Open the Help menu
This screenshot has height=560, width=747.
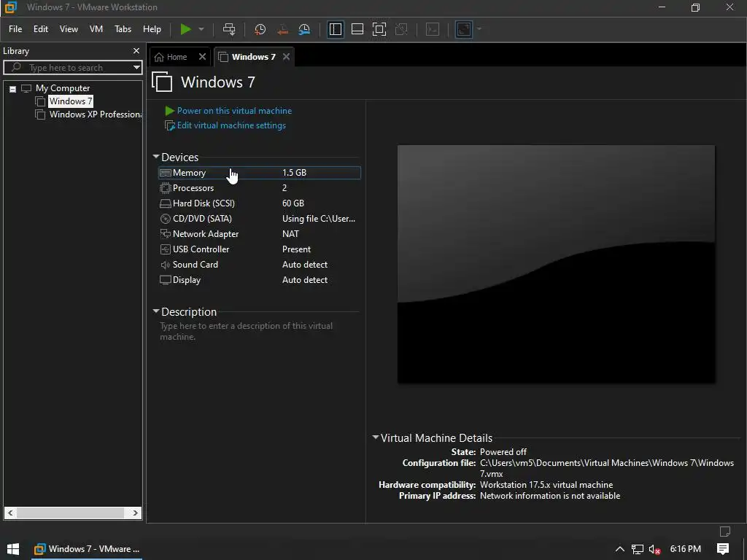(152, 29)
